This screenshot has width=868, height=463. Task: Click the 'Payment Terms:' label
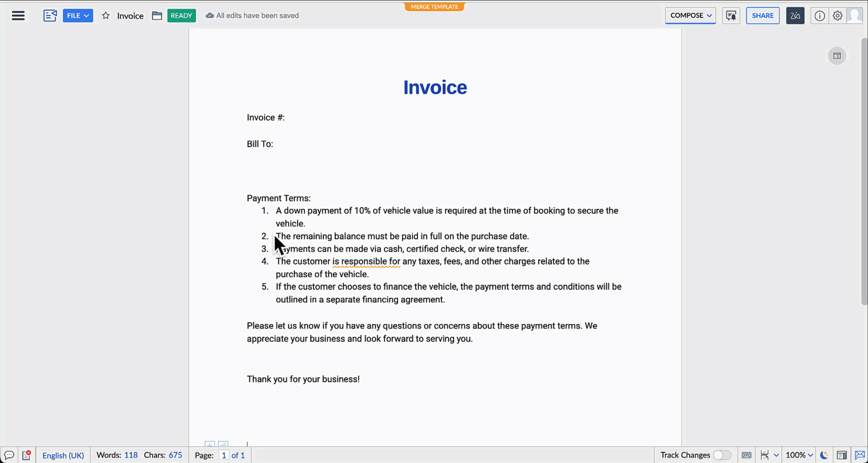point(278,198)
